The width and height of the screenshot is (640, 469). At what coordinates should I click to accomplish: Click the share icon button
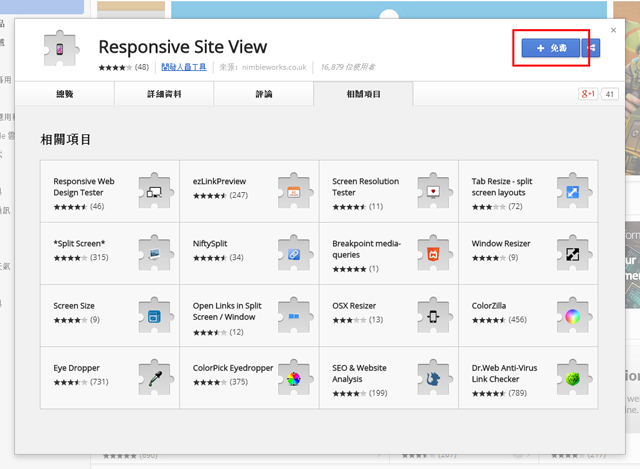591,48
